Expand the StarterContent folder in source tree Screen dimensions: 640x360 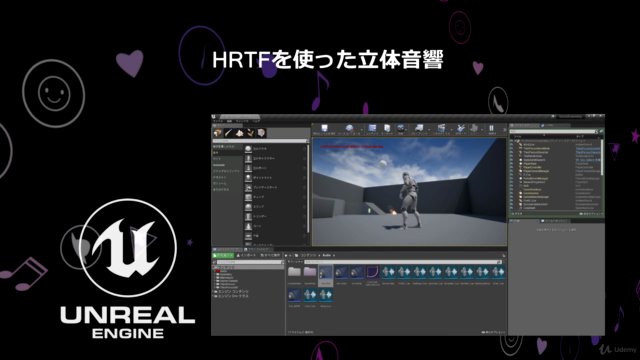click(215, 281)
